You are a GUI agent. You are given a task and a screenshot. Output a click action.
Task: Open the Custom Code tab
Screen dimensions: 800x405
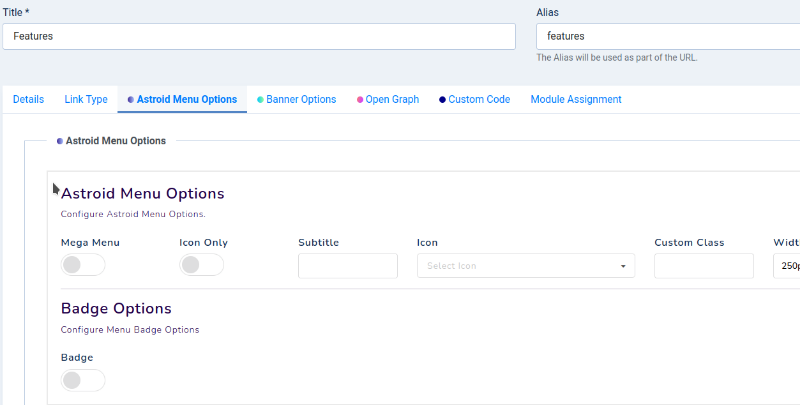pos(474,99)
